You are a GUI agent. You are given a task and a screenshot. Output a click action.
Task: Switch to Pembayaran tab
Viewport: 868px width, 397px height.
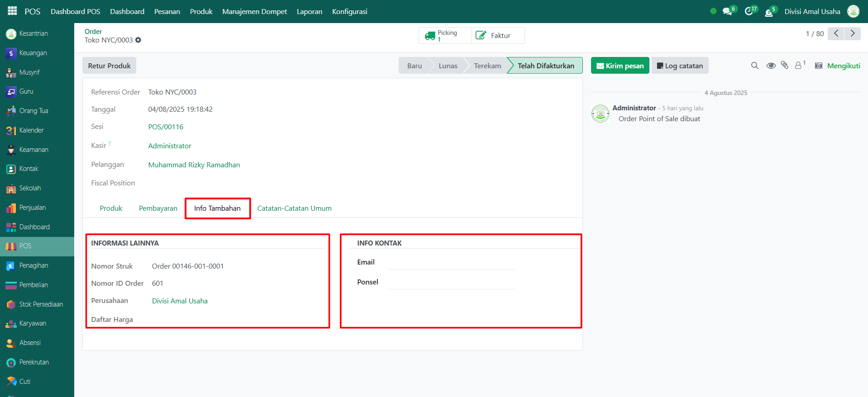(158, 208)
